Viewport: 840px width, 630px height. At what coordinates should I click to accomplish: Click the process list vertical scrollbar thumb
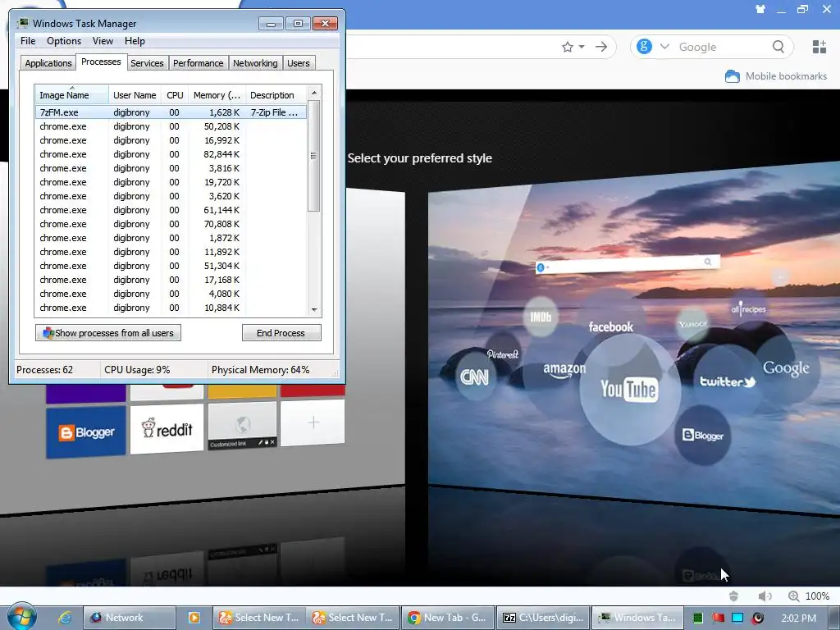[314, 156]
